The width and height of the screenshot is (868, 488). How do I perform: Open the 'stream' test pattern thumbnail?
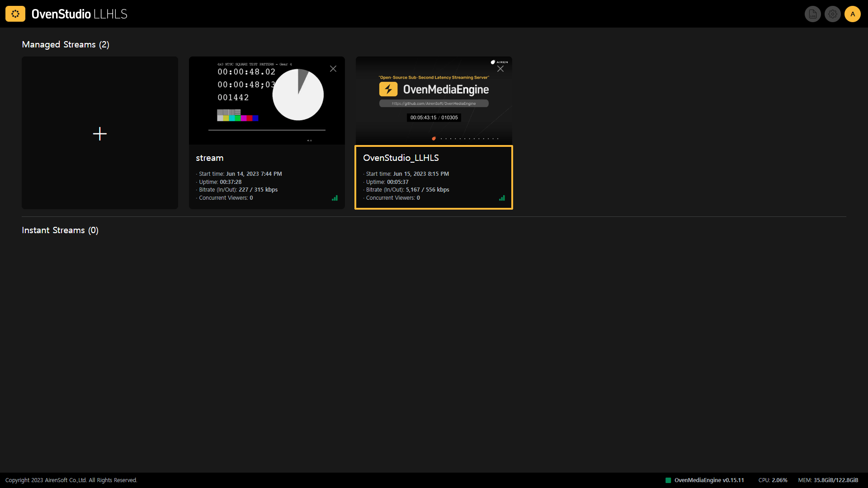(x=267, y=100)
